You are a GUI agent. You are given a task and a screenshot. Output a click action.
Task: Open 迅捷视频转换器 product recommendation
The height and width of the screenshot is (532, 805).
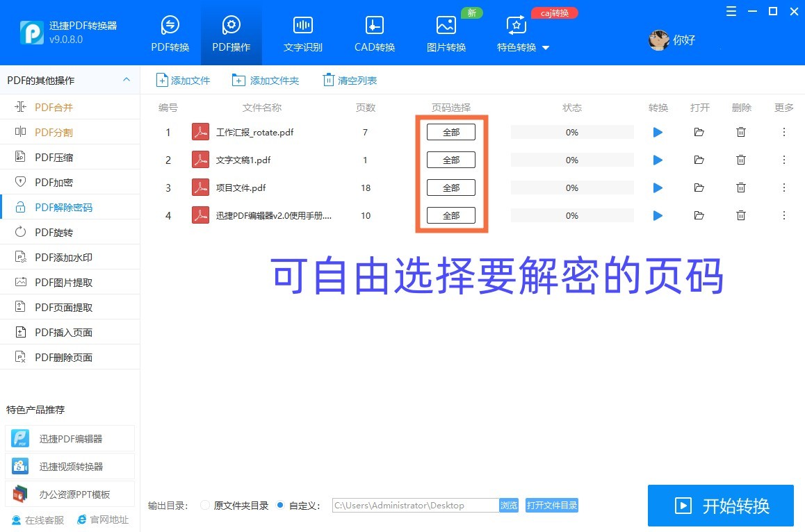[x=70, y=466]
